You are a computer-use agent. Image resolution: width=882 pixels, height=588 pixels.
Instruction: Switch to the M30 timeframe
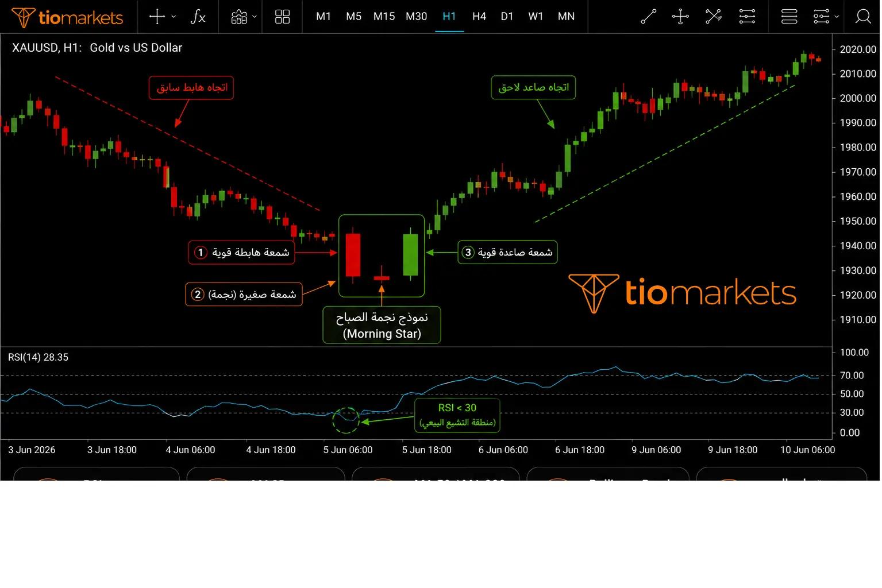[x=416, y=17]
